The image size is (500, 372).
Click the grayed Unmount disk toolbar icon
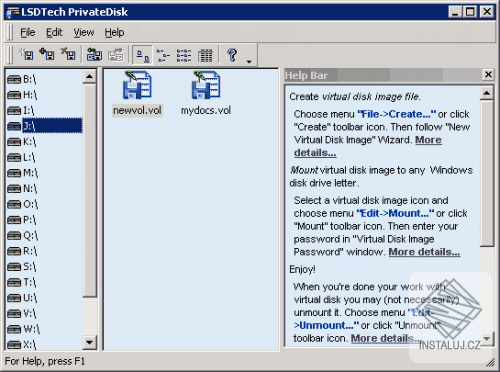tap(116, 55)
